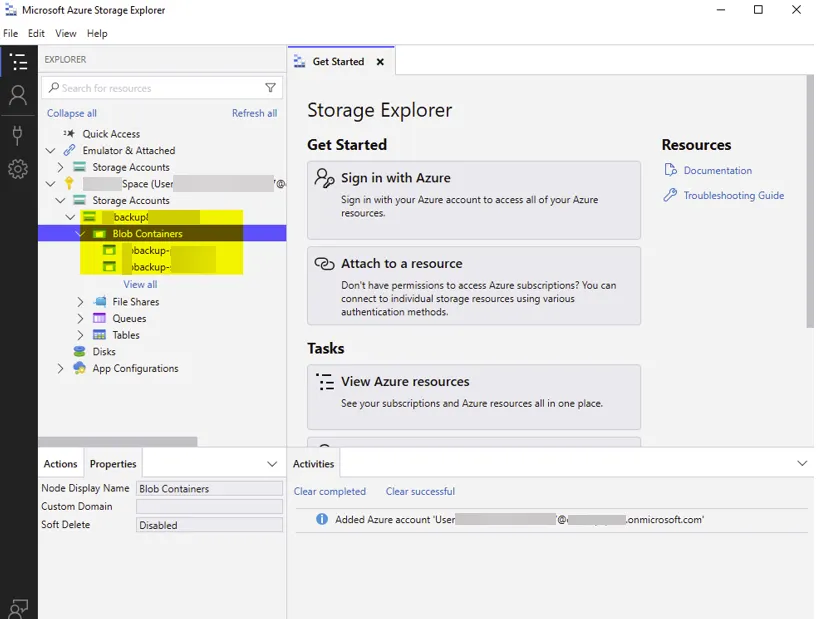Open the Explorer view icon in sidebar
Viewport: 824px width, 619px height.
[18, 63]
